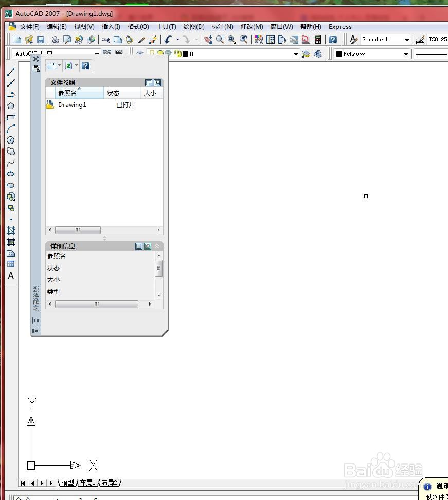The image size is (448, 500).
Task: Select the Polygon tool
Action: coord(11,106)
